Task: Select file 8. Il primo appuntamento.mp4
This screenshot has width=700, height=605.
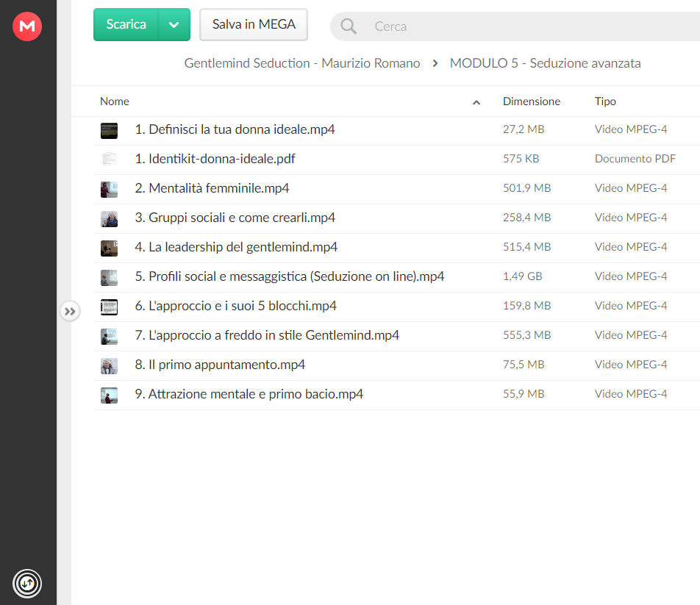Action: 220,365
